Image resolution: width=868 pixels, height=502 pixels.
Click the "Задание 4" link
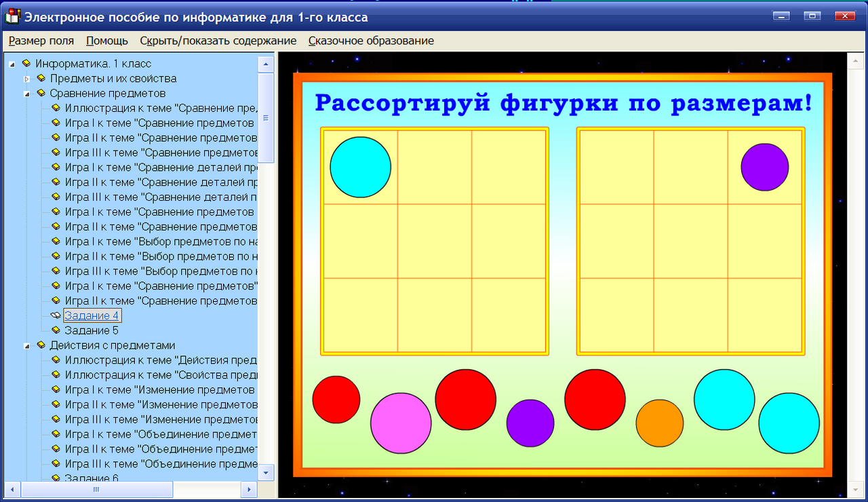[92, 315]
